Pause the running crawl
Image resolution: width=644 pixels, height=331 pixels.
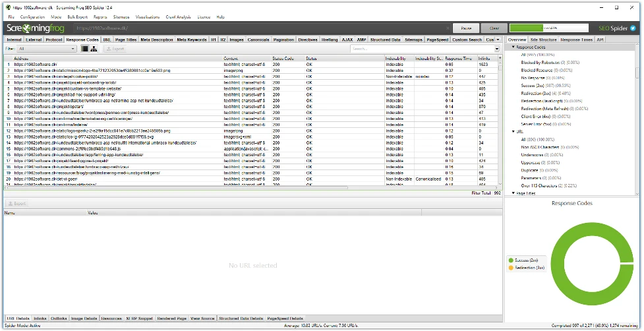click(x=466, y=28)
